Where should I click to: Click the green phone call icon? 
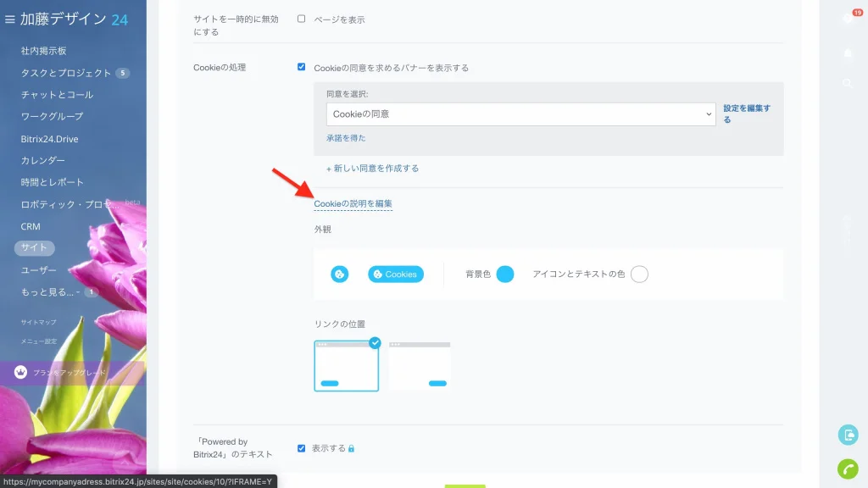pos(848,469)
